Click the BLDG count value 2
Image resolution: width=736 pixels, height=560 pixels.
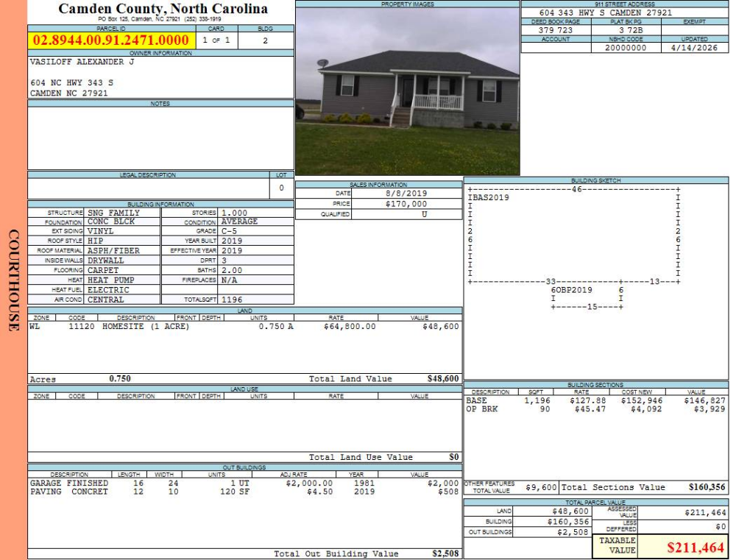coord(265,40)
